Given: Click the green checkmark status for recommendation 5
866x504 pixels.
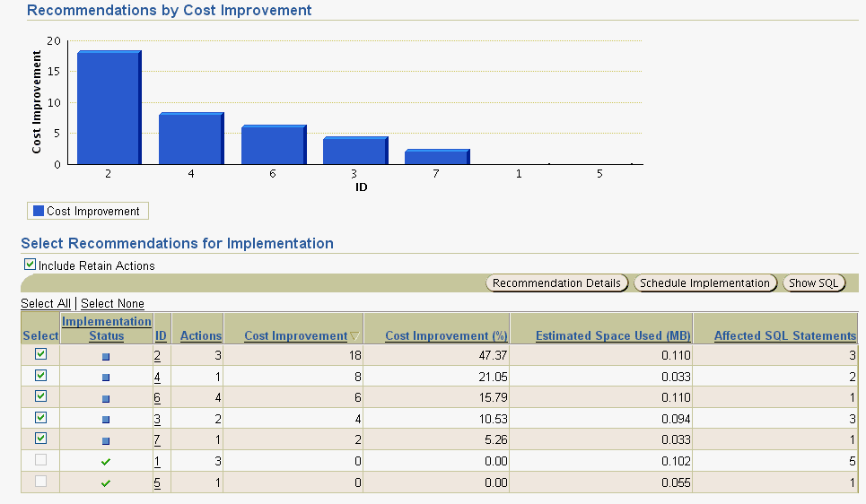Looking at the screenshot, I should [x=106, y=483].
